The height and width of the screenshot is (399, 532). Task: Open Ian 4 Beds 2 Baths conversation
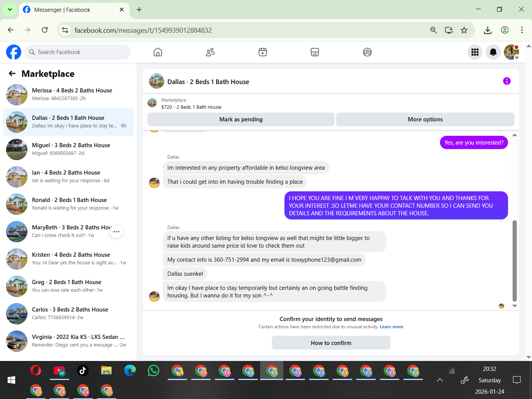pos(68,177)
